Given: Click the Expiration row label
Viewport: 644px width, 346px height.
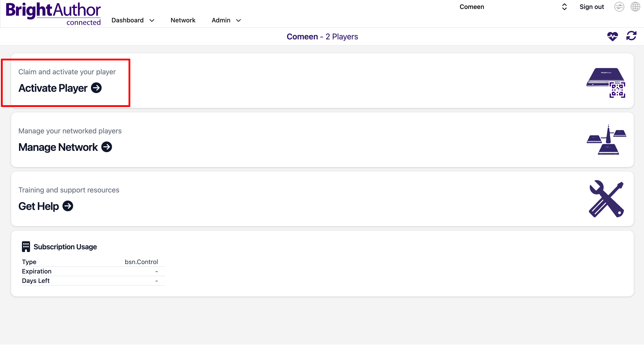Looking at the screenshot, I should click(36, 271).
